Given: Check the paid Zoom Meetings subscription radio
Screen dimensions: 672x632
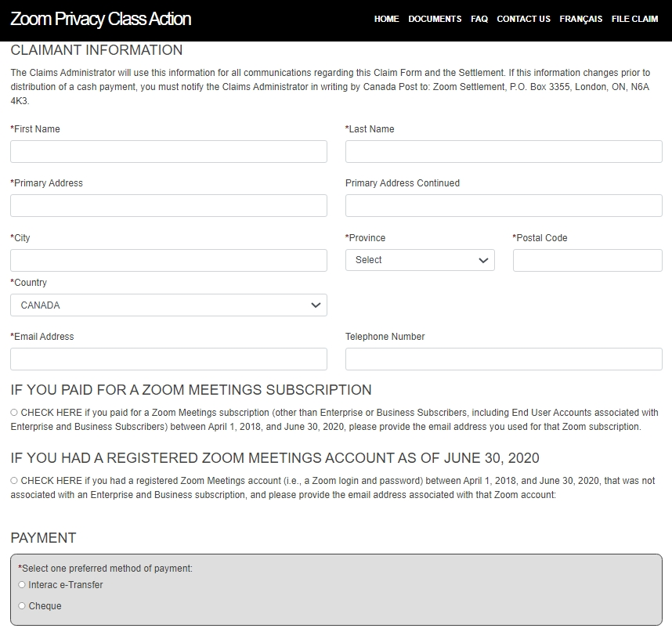Looking at the screenshot, I should pos(14,412).
